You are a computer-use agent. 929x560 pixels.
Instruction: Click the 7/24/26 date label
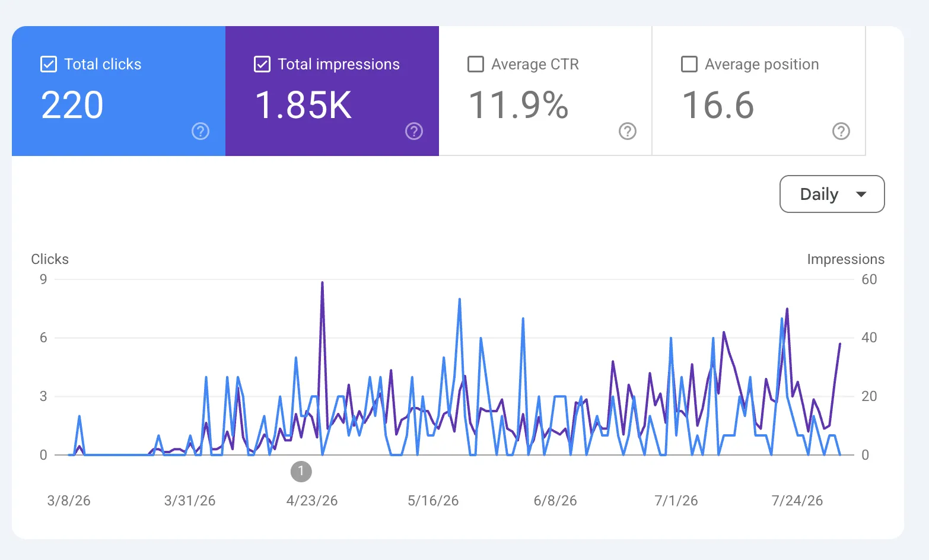pos(797,501)
